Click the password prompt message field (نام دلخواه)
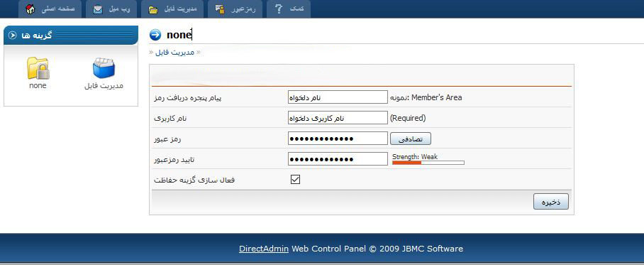The height and width of the screenshot is (265, 644). (x=338, y=97)
